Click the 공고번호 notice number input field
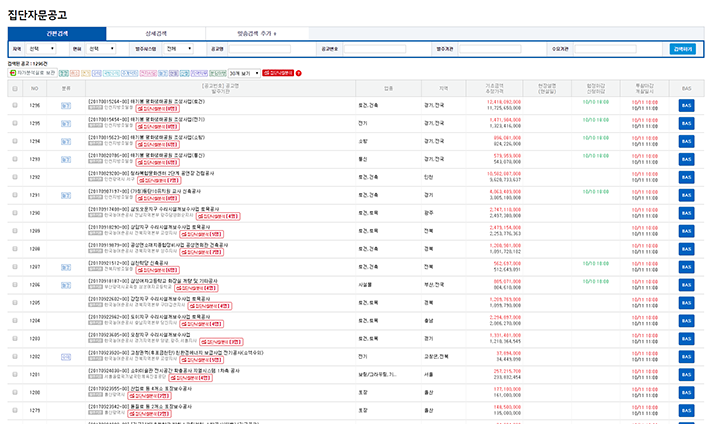Screen dimensions: 712x424 tap(375, 49)
